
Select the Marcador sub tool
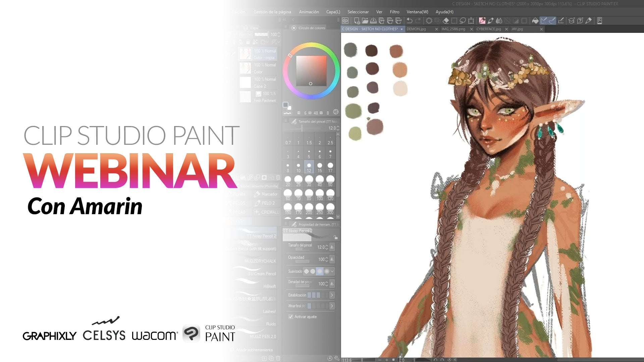tap(266, 194)
